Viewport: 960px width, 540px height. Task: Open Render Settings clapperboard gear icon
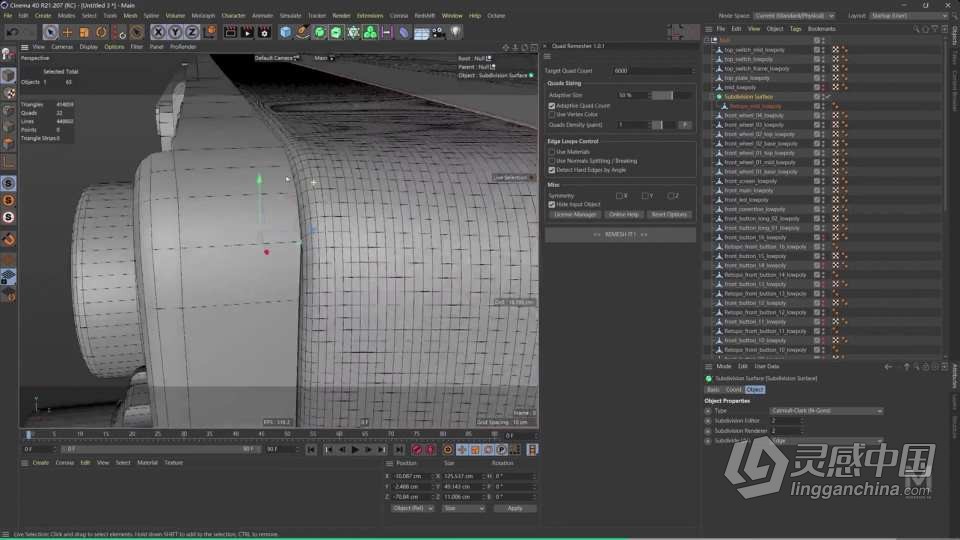[x=264, y=32]
